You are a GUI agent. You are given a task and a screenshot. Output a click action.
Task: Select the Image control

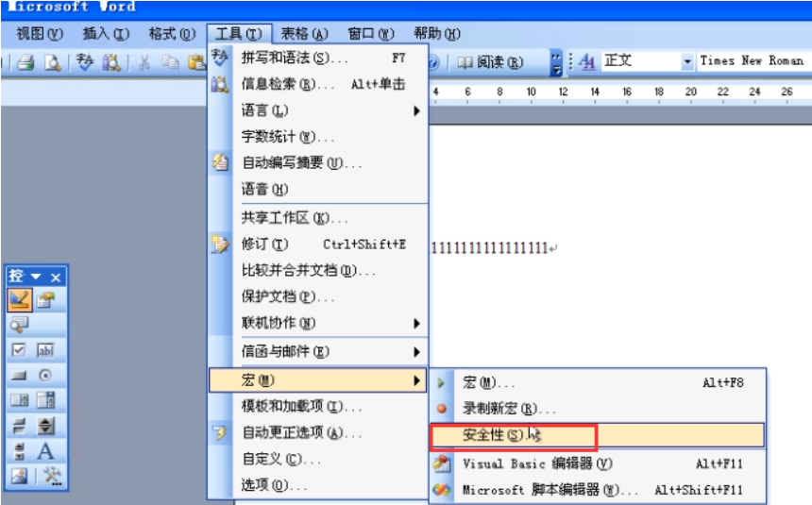[19, 476]
